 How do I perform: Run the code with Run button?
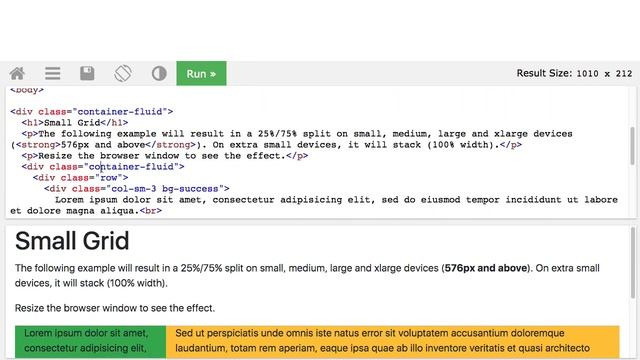coord(201,73)
